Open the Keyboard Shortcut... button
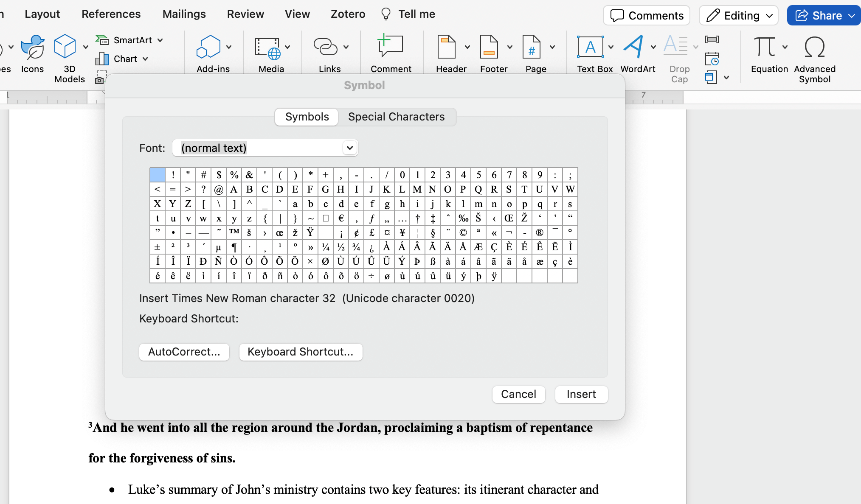This screenshot has width=861, height=504. [301, 352]
